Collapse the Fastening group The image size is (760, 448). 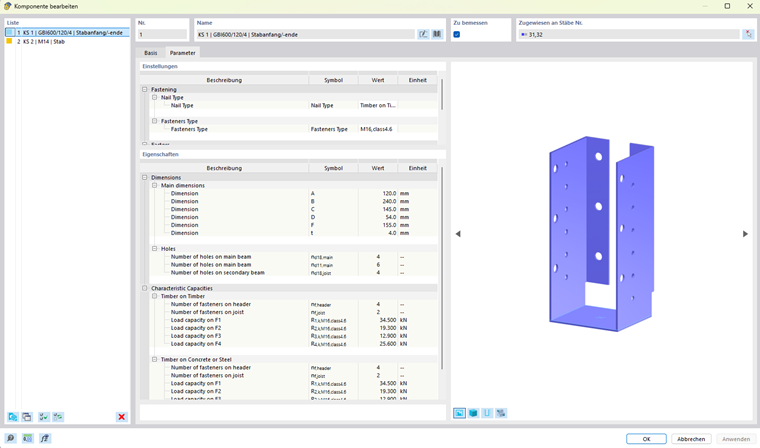144,90
